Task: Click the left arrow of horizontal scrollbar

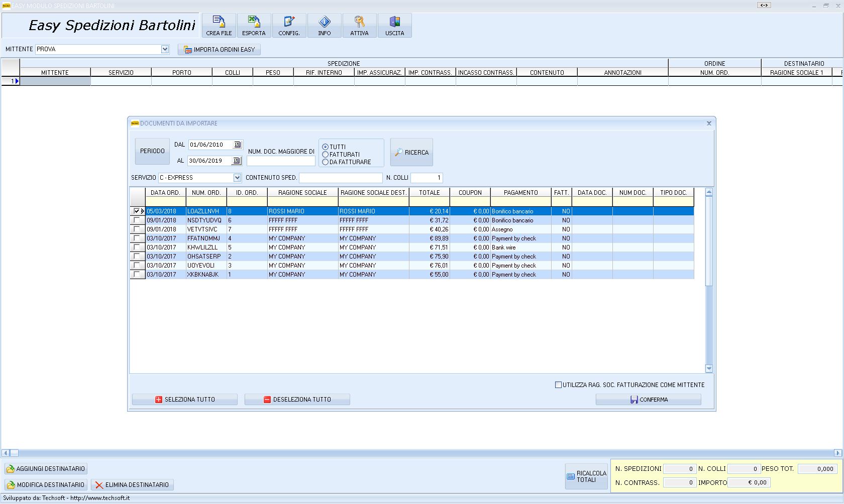Action: (x=6, y=453)
